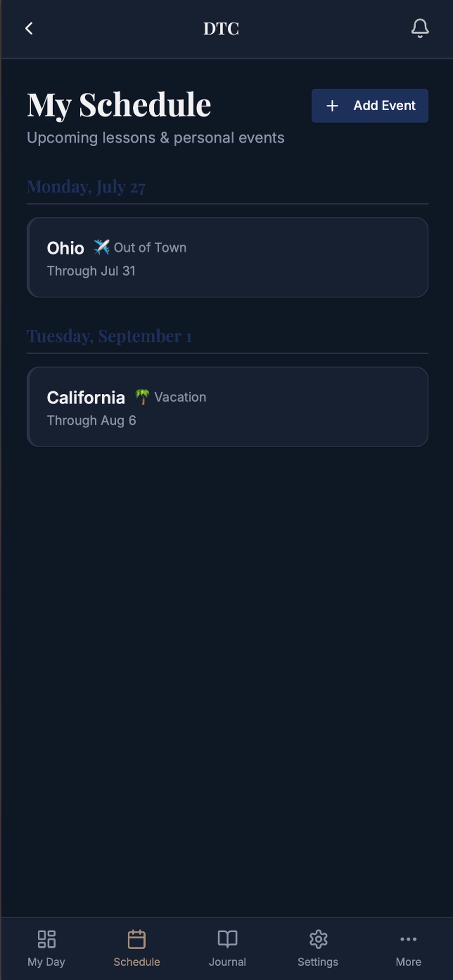Click the plus icon in Add Event
The image size is (453, 980).
(x=332, y=106)
